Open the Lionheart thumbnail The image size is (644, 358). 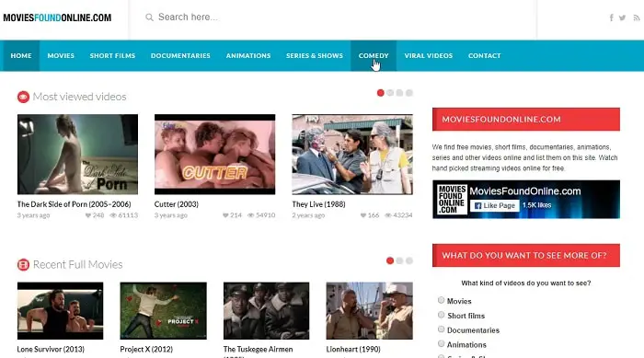tap(369, 311)
